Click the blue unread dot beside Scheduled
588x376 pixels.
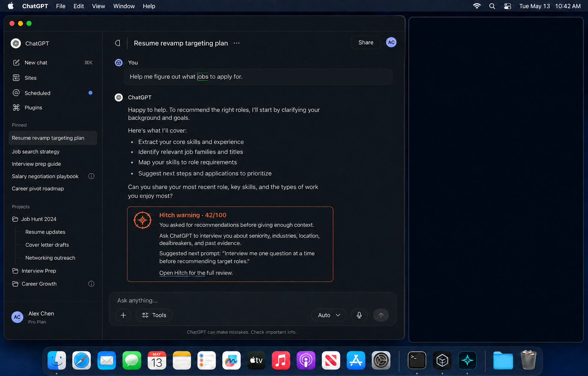coord(90,93)
